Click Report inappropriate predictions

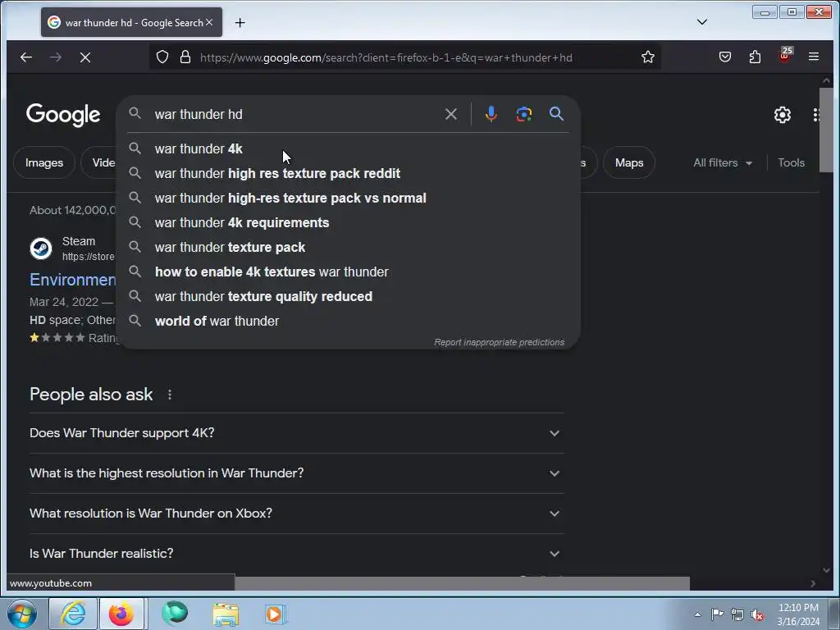click(499, 342)
